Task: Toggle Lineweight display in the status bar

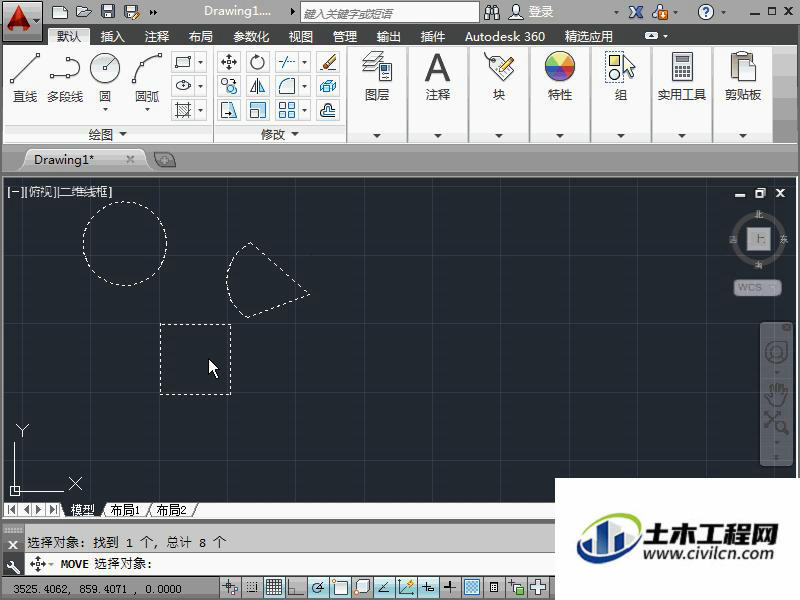Action: coord(449,588)
